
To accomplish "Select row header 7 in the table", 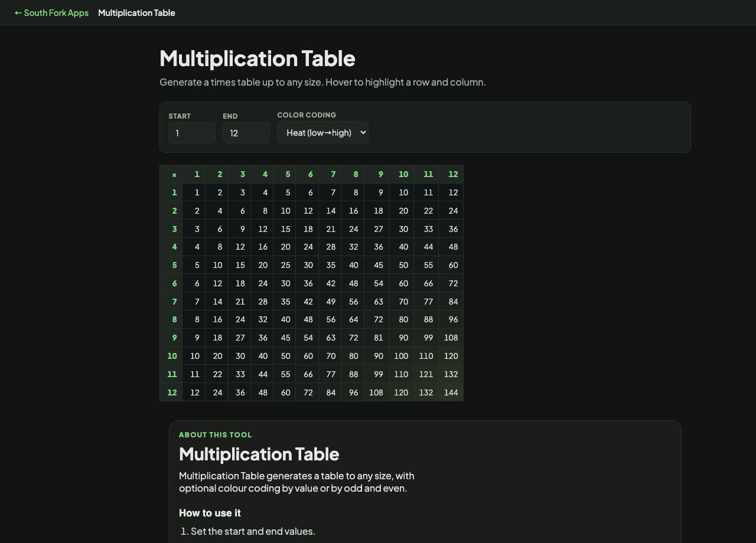I will coord(171,302).
